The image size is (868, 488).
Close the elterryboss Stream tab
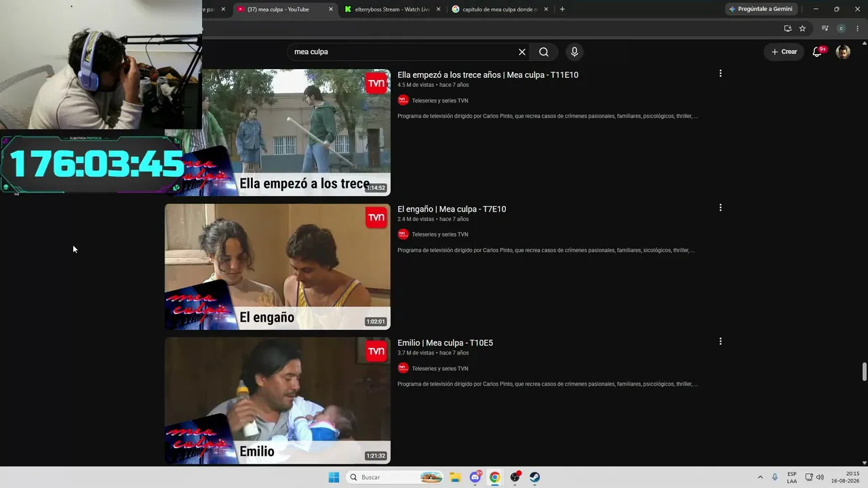click(439, 9)
